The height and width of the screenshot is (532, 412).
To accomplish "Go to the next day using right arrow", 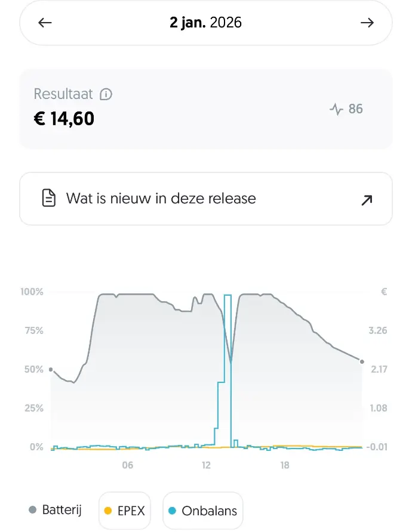I will (367, 23).
